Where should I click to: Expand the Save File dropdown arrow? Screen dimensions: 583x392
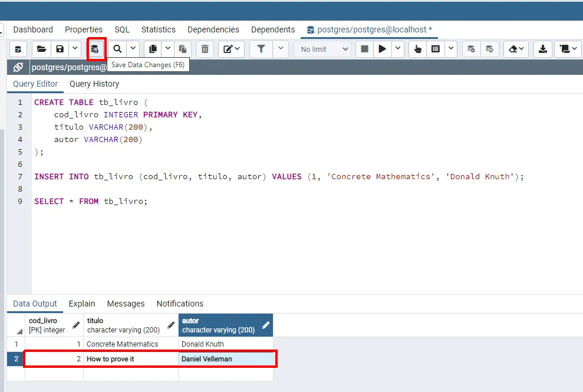click(75, 49)
